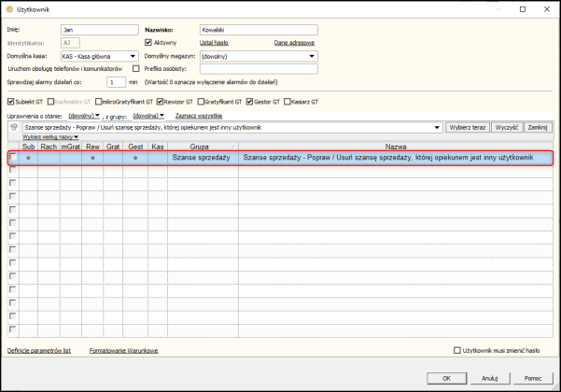Sort by the Sub column header
Screen dimensions: 561x392
[x=28, y=147]
